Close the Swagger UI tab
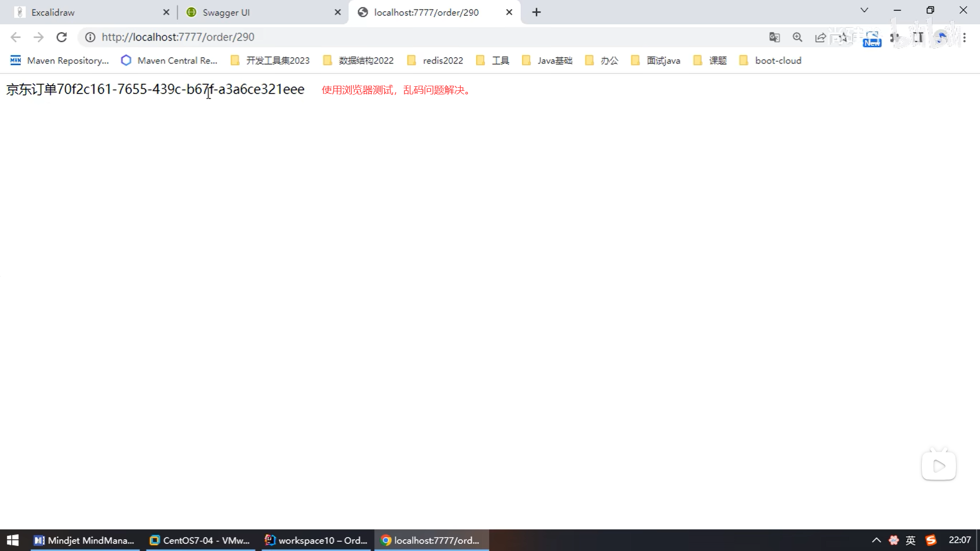 (x=337, y=12)
